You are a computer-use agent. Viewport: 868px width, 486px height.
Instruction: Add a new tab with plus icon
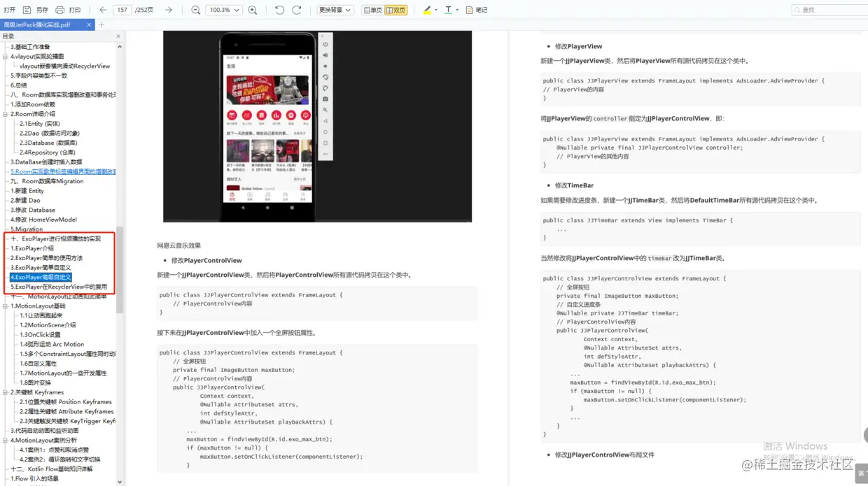[x=101, y=24]
